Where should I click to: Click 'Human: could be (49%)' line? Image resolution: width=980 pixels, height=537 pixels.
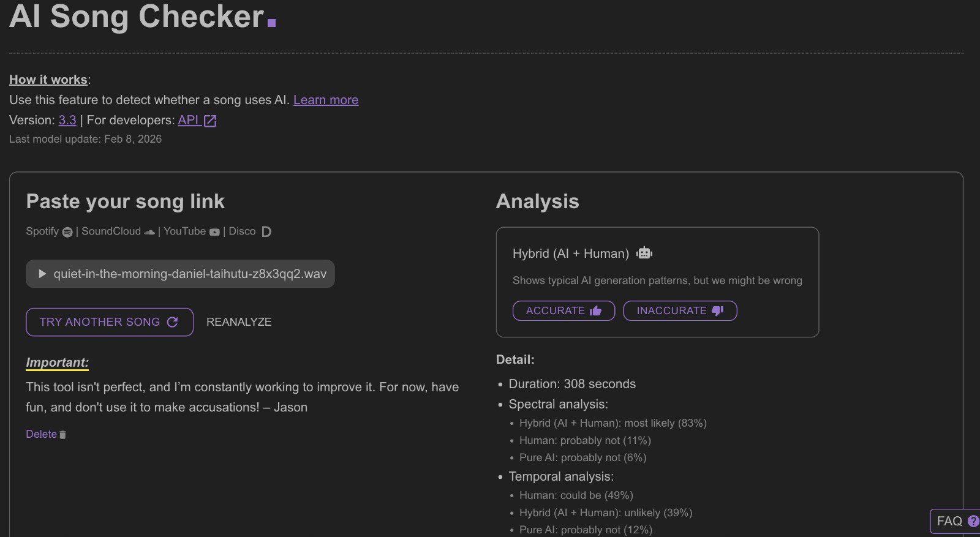coord(576,495)
